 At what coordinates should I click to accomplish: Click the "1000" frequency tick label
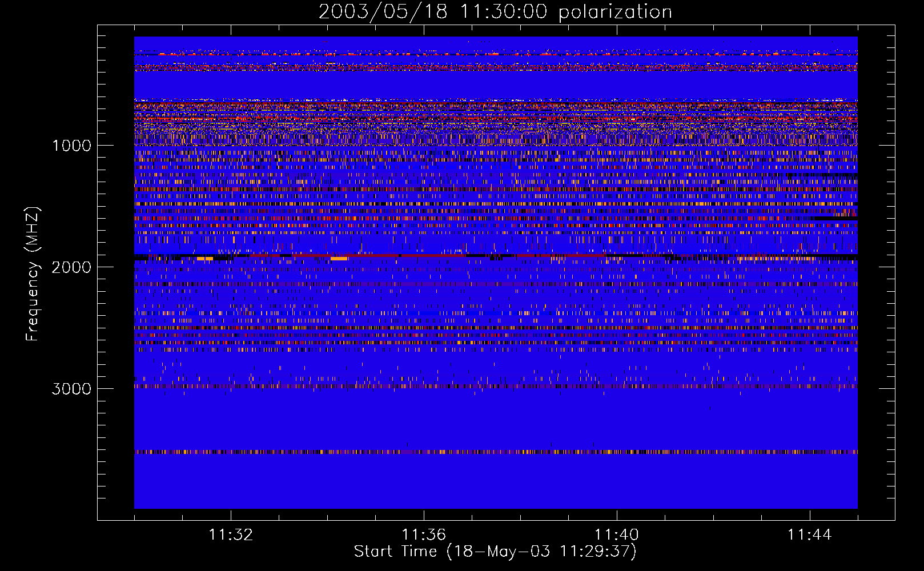(71, 146)
